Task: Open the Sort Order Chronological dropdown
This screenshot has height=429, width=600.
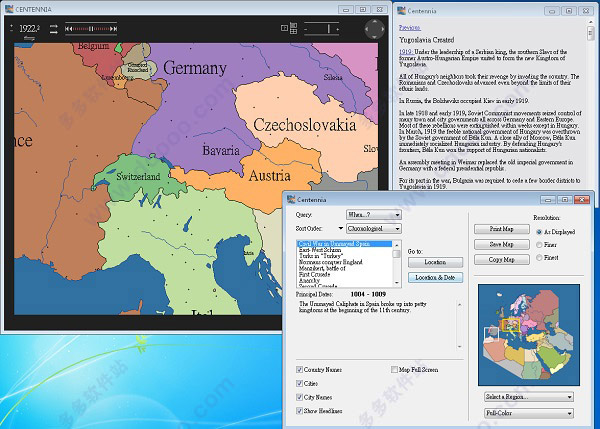Action: (373, 228)
